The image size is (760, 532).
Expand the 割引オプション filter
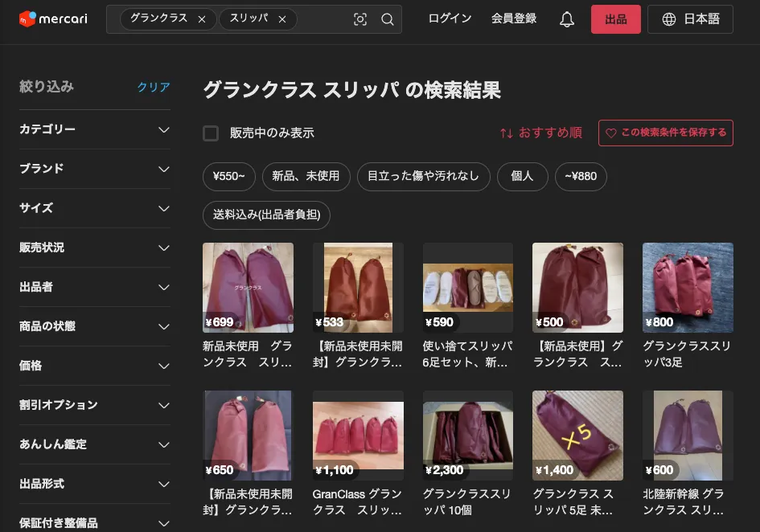tap(95, 405)
